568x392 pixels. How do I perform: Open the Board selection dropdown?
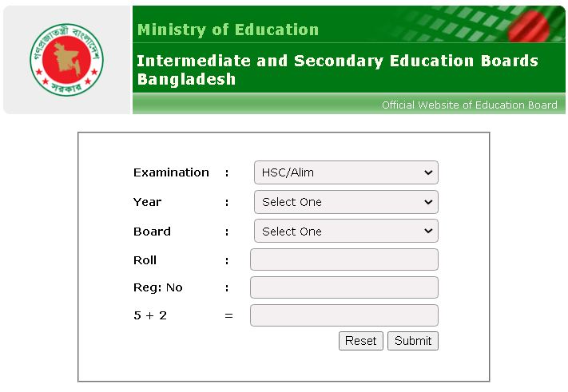coord(345,232)
